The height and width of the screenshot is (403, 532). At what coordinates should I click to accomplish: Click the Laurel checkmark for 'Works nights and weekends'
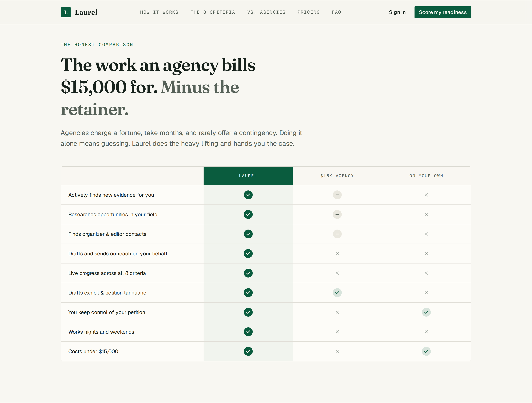click(248, 332)
